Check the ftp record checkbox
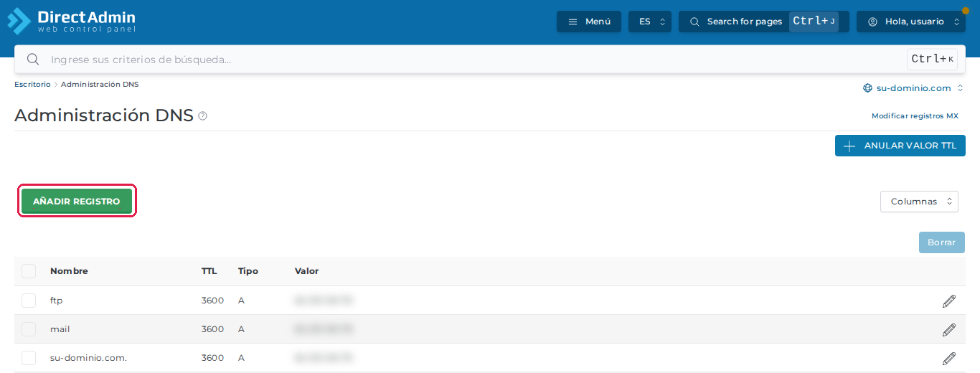Screen dimensions: 980x373 29,301
